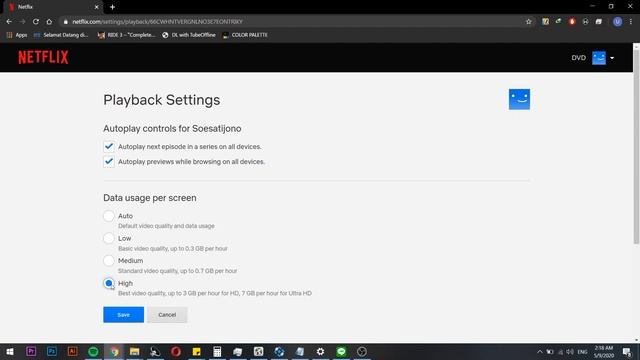Open Opera browser from the taskbar

[x=176, y=351]
